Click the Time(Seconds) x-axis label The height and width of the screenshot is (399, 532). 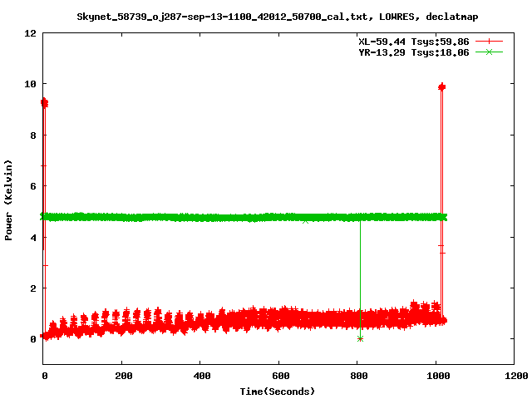point(278,391)
